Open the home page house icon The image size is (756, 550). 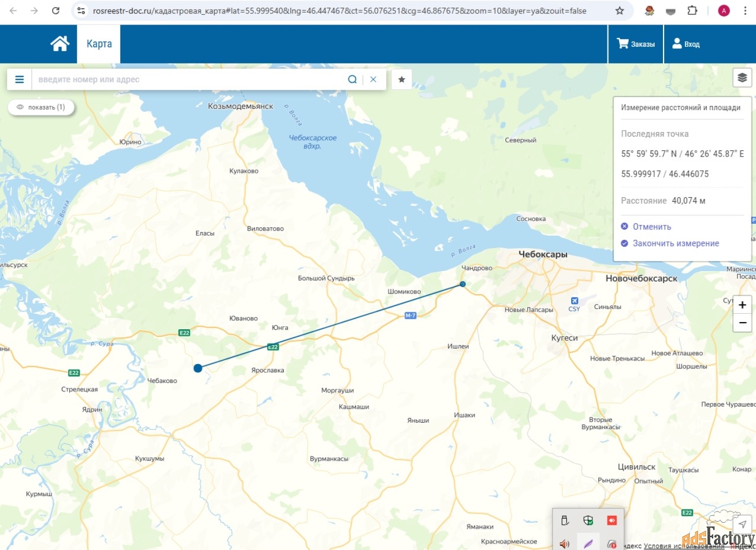[x=60, y=44]
